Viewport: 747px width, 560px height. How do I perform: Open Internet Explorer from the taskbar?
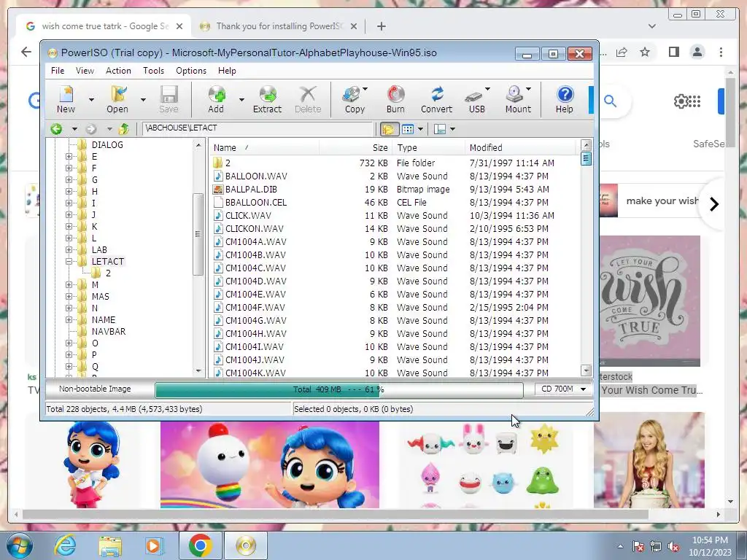click(65, 545)
